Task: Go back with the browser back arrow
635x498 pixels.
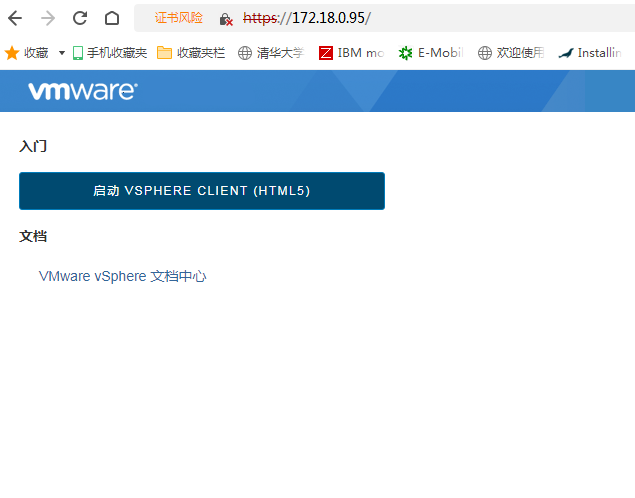Action: tap(15, 18)
